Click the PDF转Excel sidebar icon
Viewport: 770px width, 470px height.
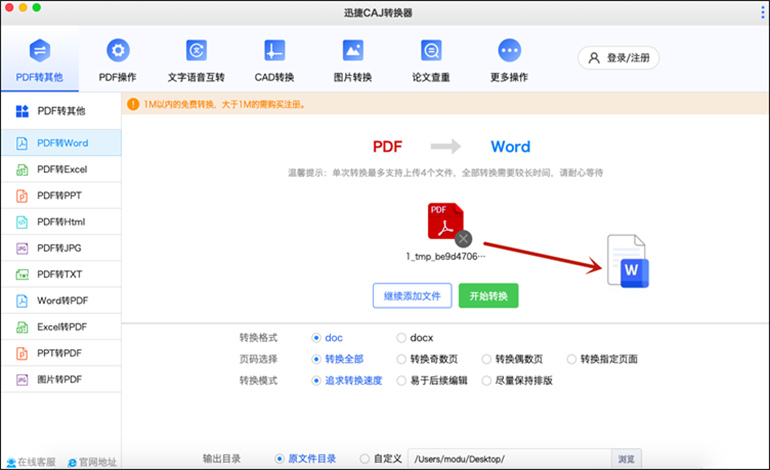(22, 169)
